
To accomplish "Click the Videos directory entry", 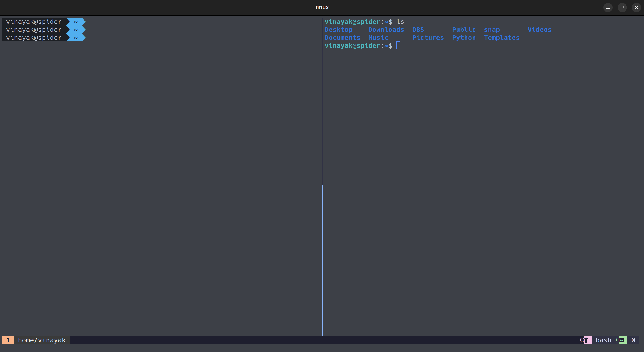I will point(539,30).
